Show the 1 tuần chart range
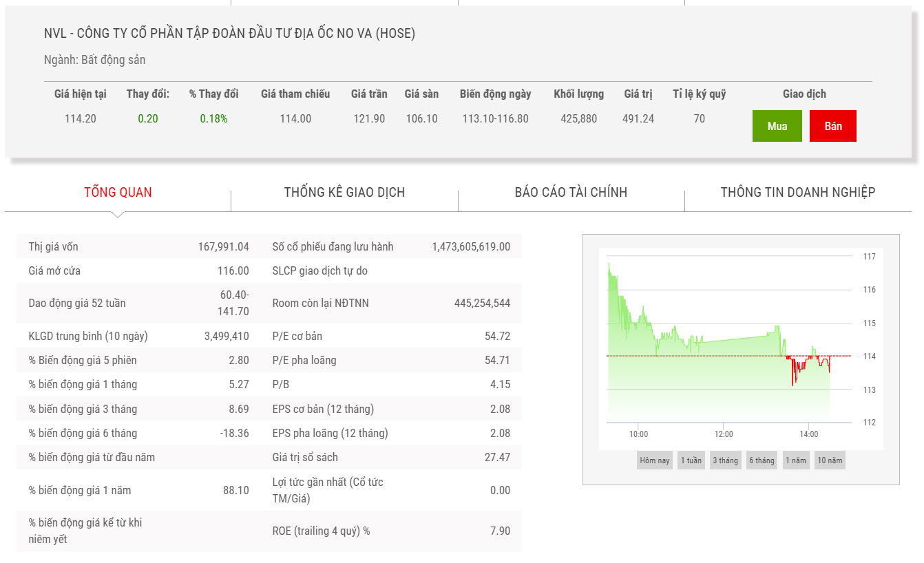The height and width of the screenshot is (563, 924). click(691, 460)
